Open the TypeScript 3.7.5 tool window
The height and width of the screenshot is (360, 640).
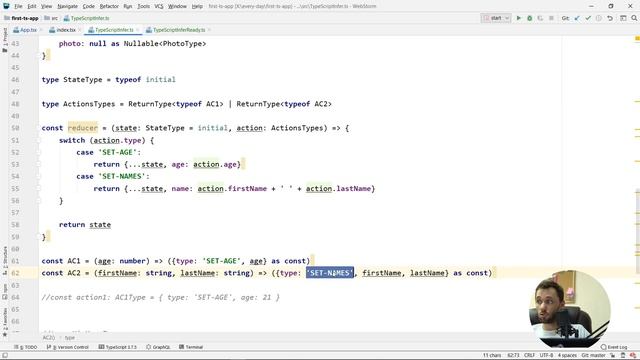pos(118,347)
